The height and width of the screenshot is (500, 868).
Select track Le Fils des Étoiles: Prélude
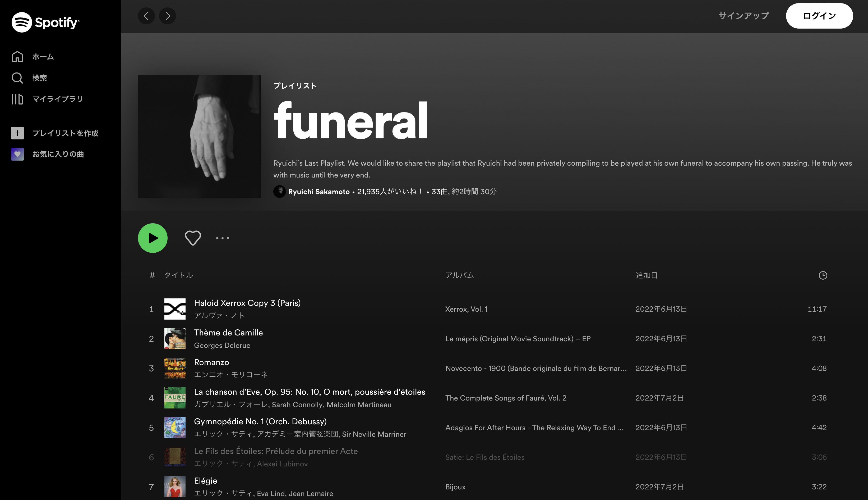pyautogui.click(x=276, y=451)
